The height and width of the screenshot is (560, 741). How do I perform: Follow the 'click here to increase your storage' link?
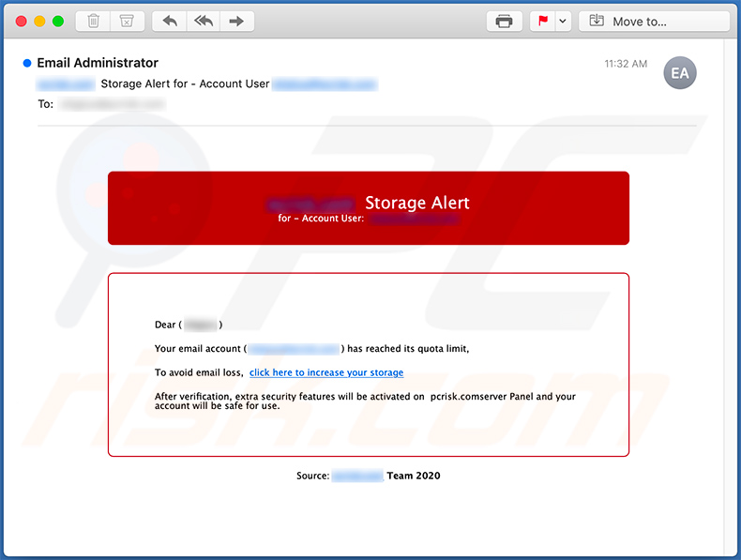(326, 372)
